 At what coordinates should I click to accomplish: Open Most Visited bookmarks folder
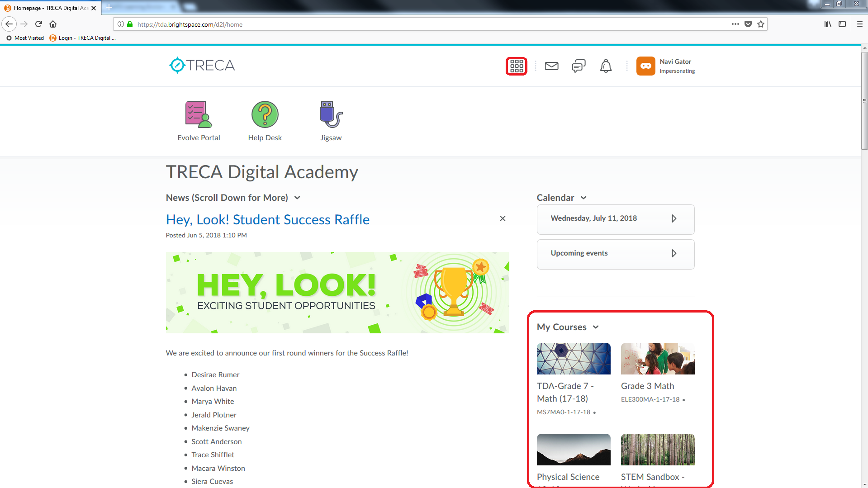pos(25,38)
